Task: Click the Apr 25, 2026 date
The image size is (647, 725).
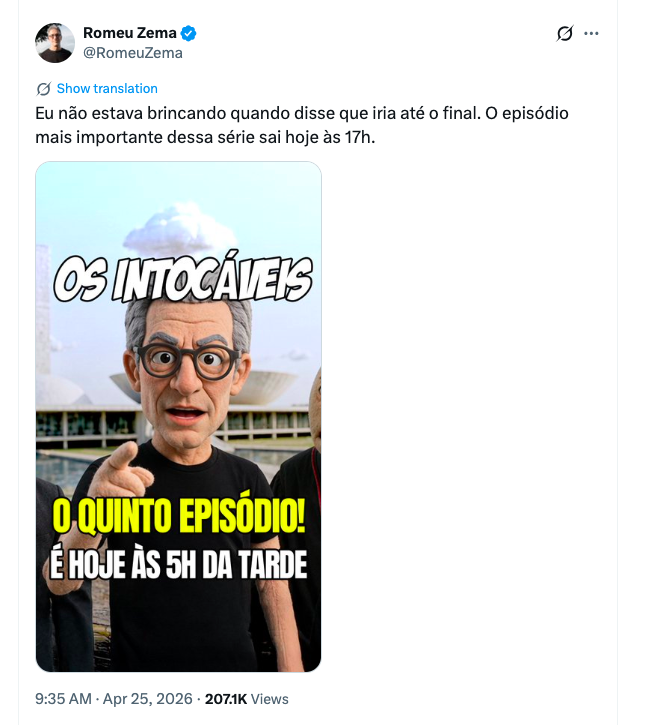Action: coord(148,699)
